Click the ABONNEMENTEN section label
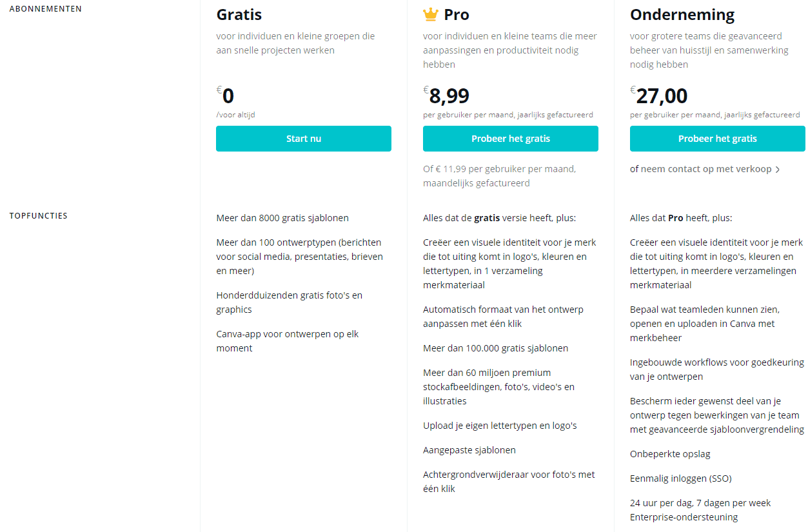The width and height of the screenshot is (808, 532). click(46, 9)
